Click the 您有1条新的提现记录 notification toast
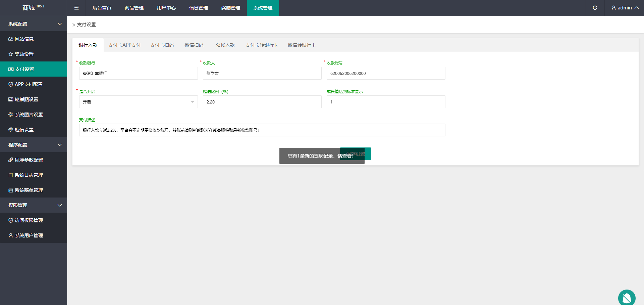Screen dimensions: 644x305 [322, 156]
